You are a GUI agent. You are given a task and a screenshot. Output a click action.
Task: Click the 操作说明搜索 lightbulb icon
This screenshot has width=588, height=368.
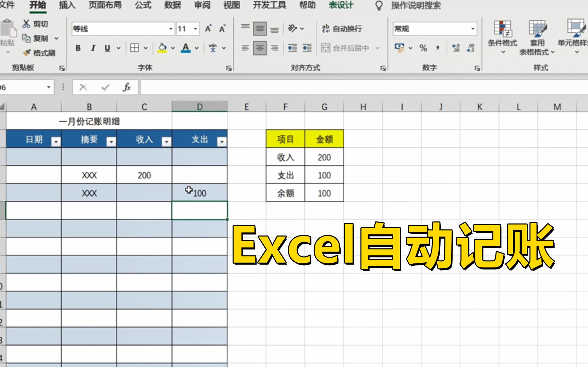click(379, 5)
